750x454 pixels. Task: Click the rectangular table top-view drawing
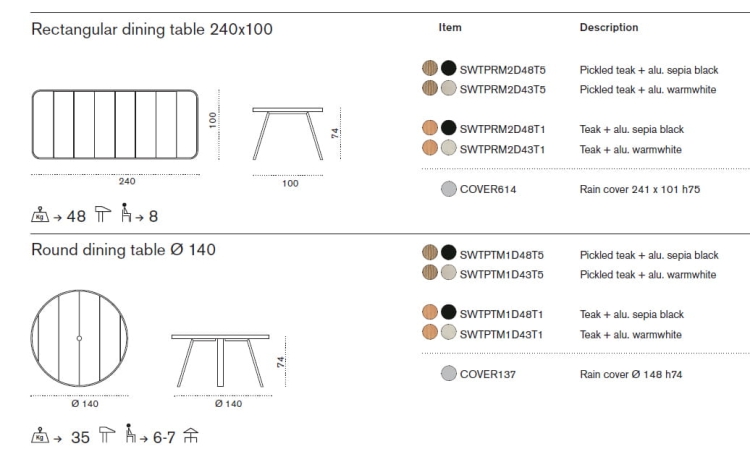tap(114, 124)
